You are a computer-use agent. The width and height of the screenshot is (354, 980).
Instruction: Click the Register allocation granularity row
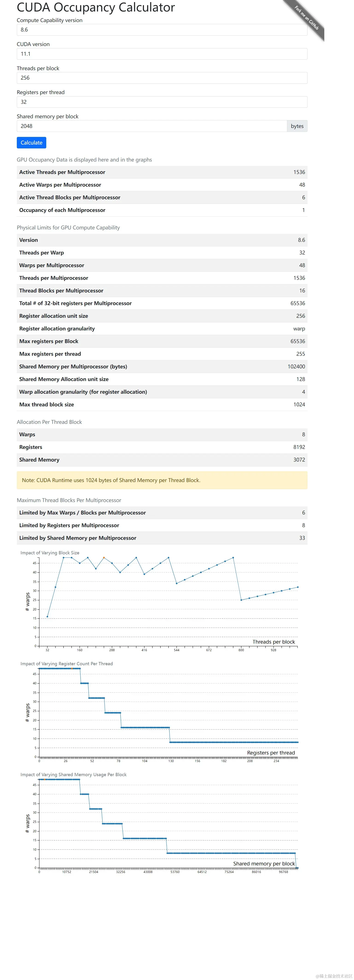pyautogui.click(x=162, y=328)
